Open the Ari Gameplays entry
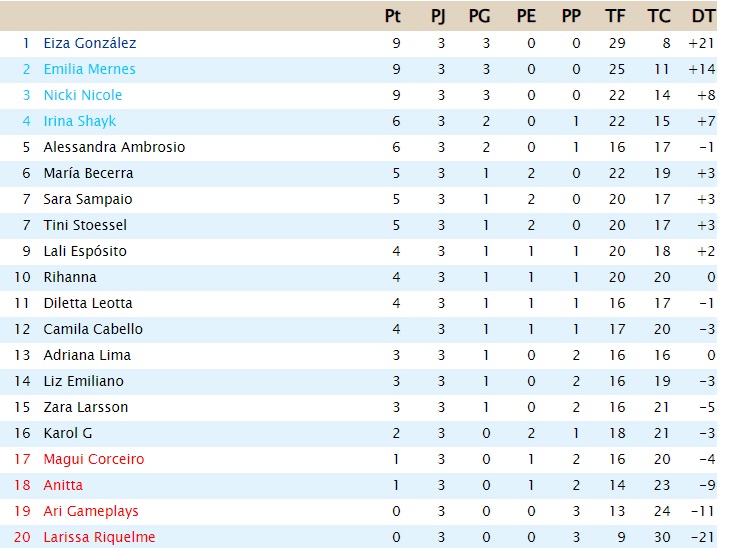729x548 pixels. pyautogui.click(x=91, y=511)
